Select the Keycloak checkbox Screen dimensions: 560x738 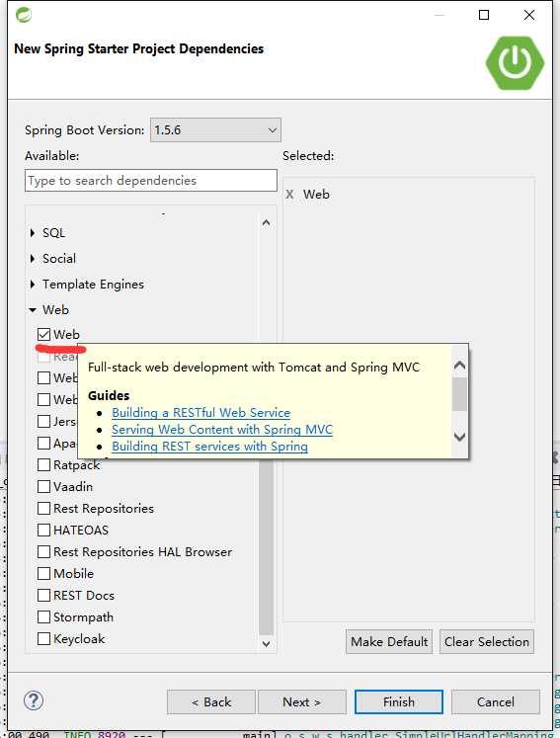43,638
